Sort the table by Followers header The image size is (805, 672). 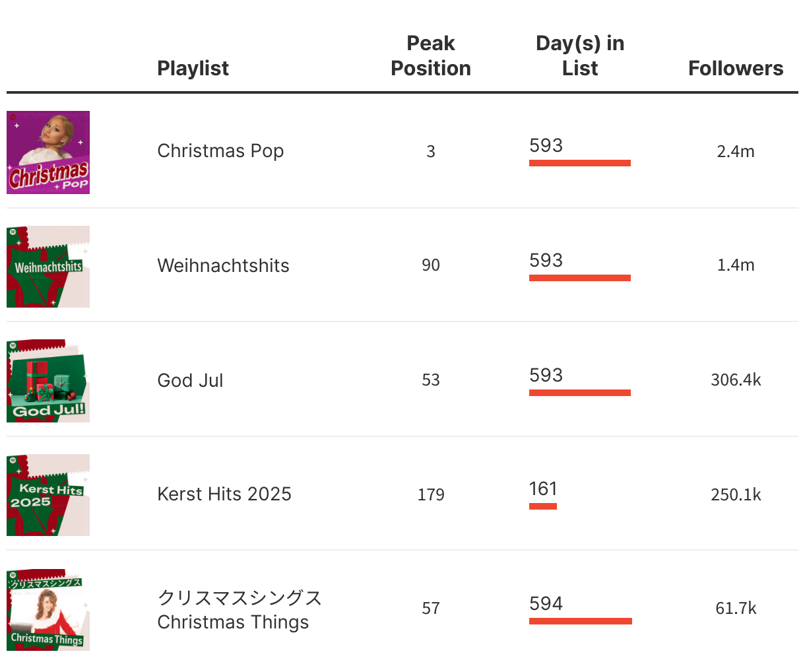pyautogui.click(x=735, y=68)
